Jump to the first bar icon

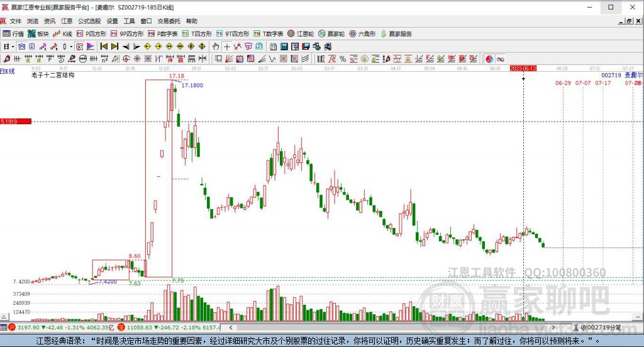coord(104,47)
